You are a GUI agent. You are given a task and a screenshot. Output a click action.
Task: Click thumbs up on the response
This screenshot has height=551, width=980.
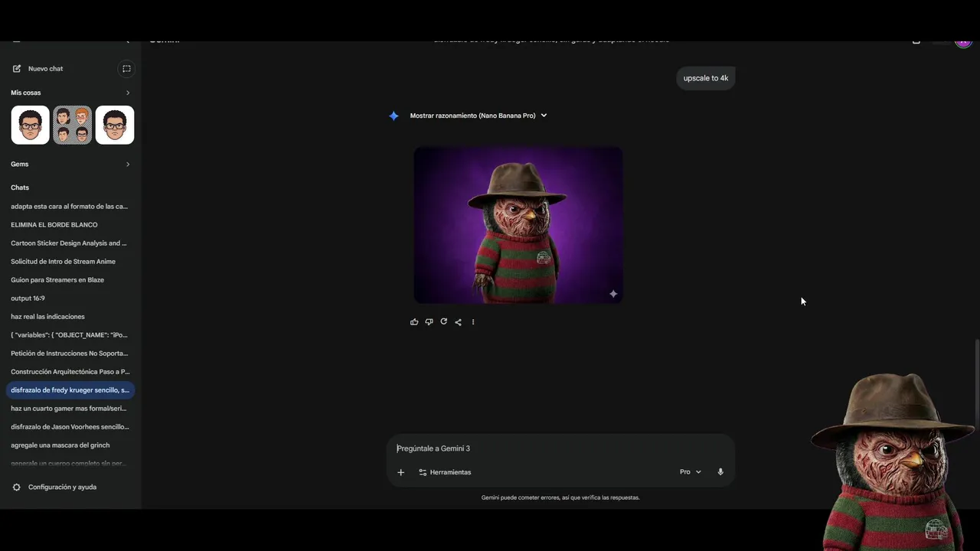tap(414, 322)
